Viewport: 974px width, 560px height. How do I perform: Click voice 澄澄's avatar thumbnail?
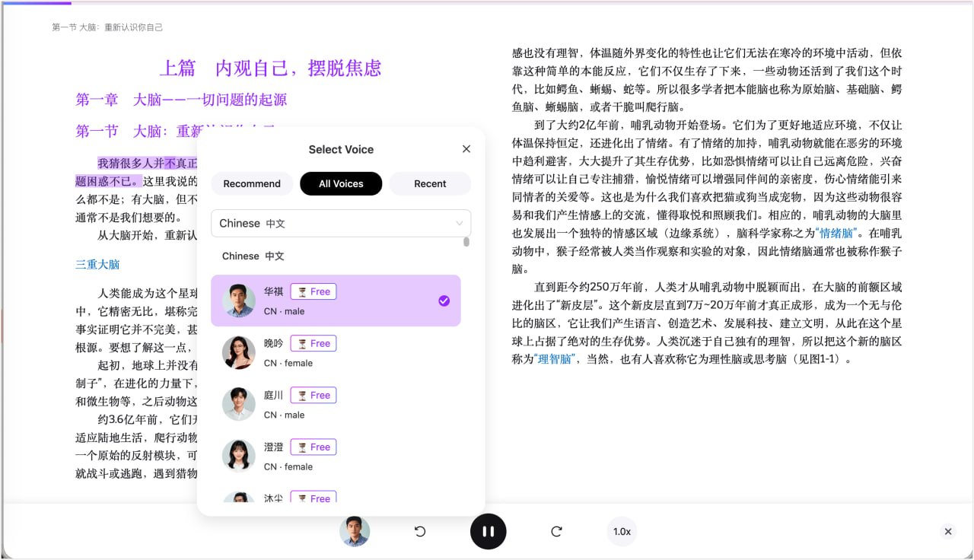point(238,456)
